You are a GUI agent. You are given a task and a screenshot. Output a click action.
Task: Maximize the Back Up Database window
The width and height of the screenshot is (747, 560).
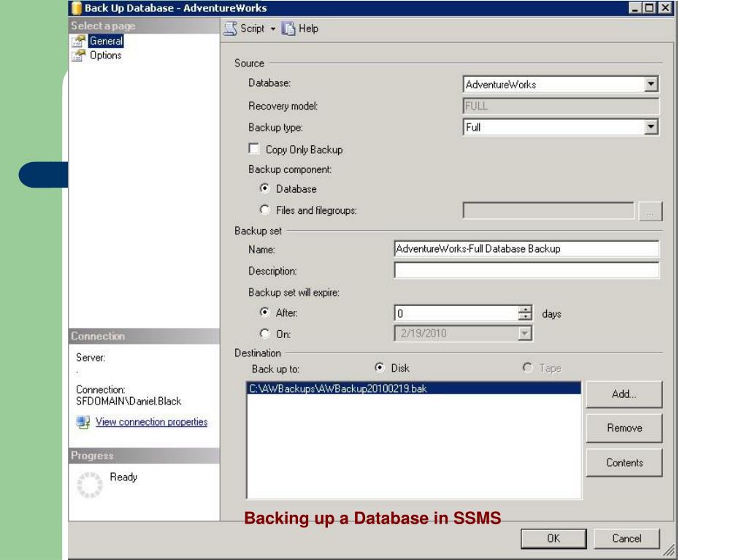coord(649,7)
